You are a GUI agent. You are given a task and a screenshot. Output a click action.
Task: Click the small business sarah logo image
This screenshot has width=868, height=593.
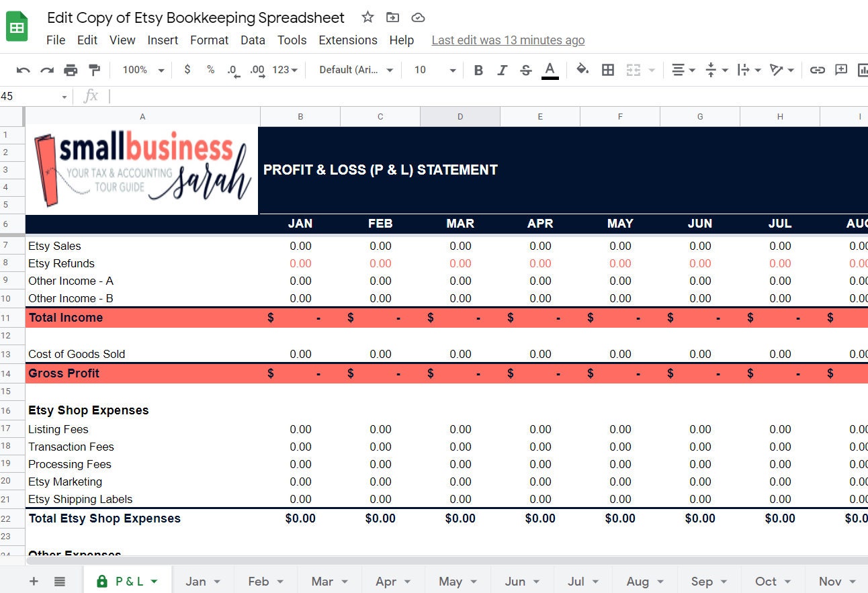click(142, 171)
